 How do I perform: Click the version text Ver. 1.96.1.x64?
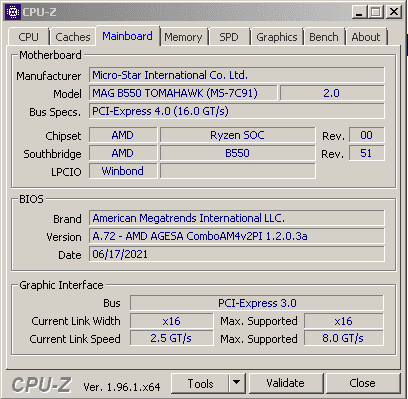[x=122, y=387]
